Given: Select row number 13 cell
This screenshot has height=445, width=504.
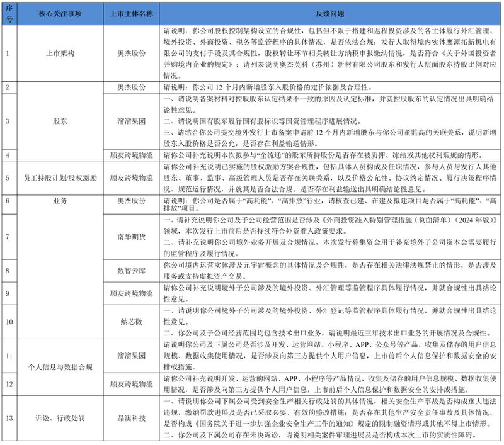Looking at the screenshot, I should pyautogui.click(x=9, y=418).
